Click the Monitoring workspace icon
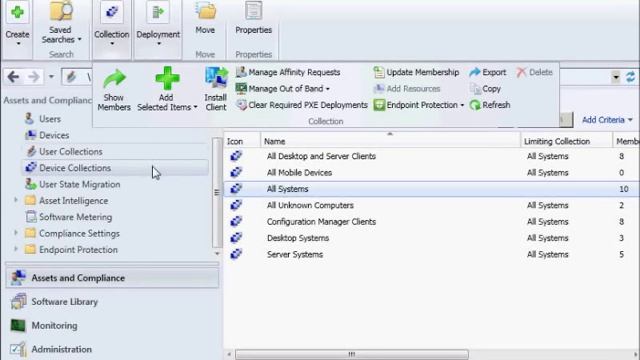 [18, 325]
